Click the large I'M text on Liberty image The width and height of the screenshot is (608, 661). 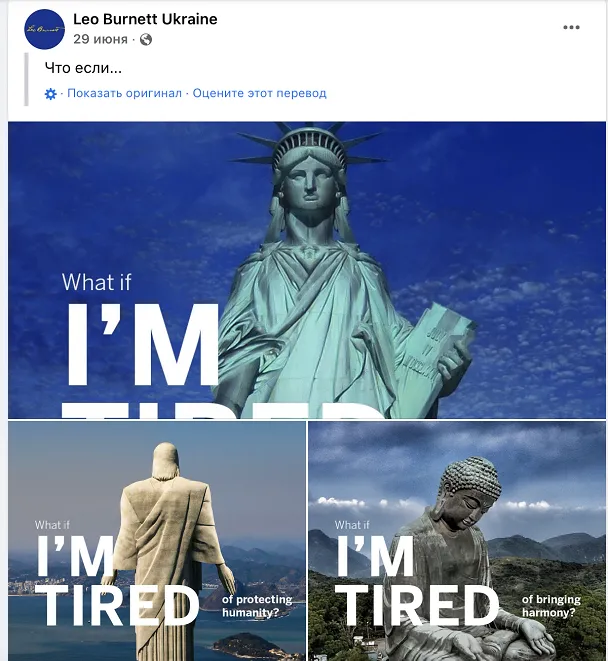coord(143,345)
